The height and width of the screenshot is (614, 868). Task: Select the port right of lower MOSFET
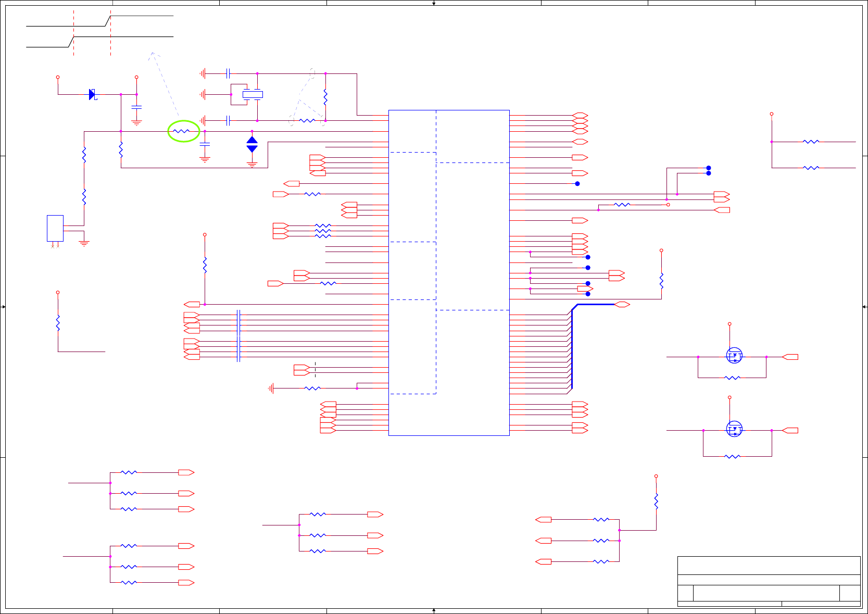tap(790, 430)
